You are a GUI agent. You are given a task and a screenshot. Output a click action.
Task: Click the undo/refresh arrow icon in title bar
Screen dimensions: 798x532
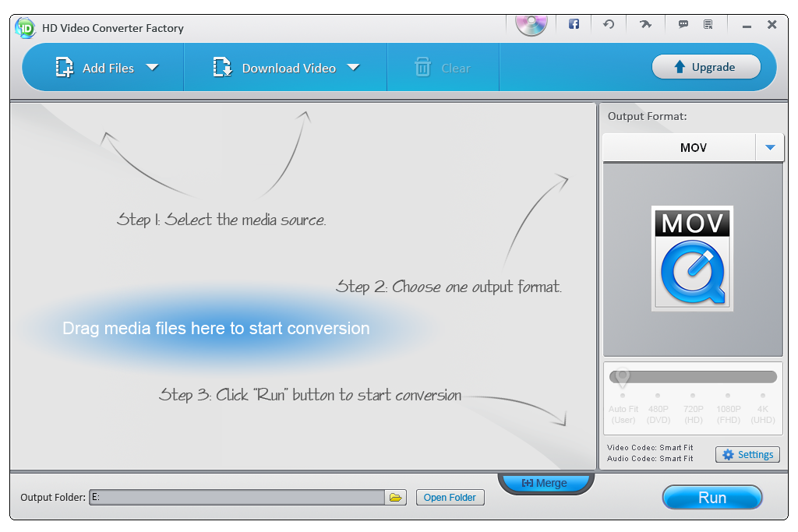click(x=609, y=24)
